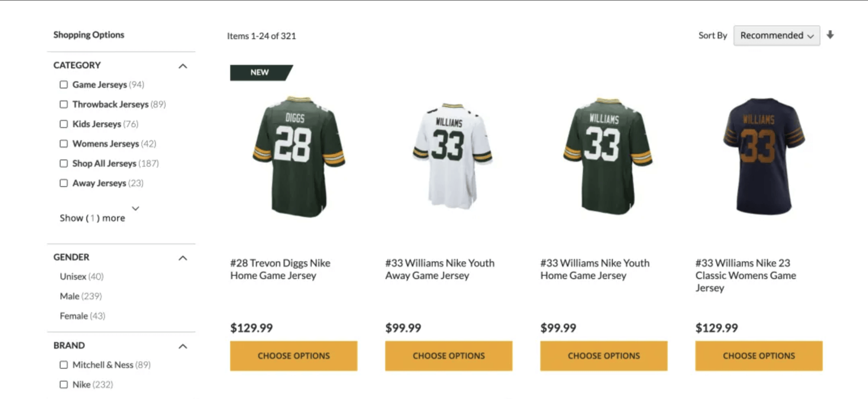Check the Away Jerseys filter
This screenshot has height=399, width=868.
(x=64, y=183)
